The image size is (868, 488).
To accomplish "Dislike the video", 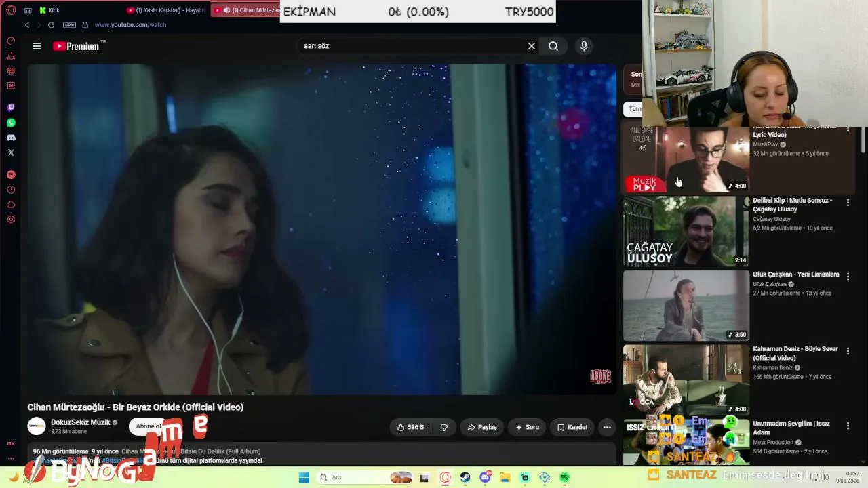I will click(x=444, y=427).
